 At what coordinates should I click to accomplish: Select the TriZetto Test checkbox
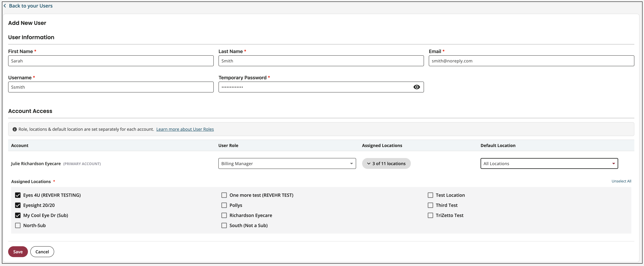tap(430, 215)
